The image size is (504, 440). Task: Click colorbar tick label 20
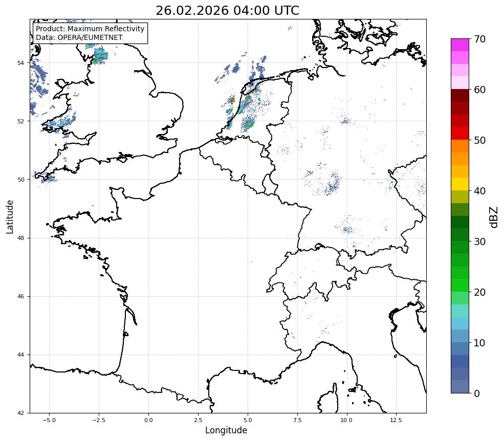[479, 292]
